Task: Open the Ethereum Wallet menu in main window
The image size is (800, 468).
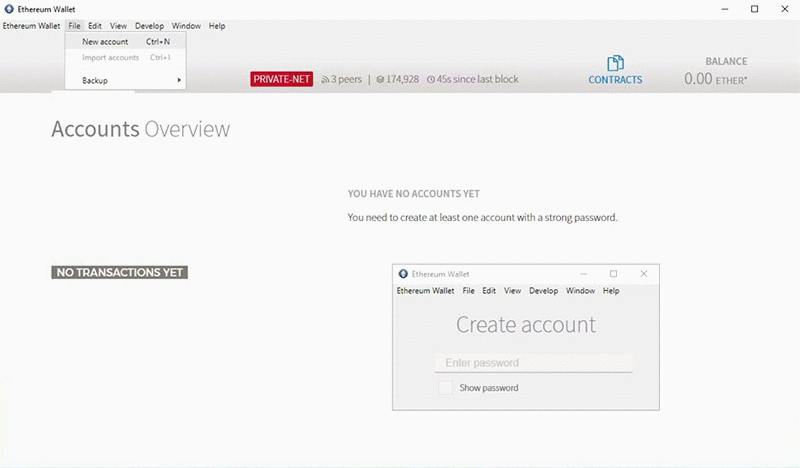Action: tap(32, 26)
